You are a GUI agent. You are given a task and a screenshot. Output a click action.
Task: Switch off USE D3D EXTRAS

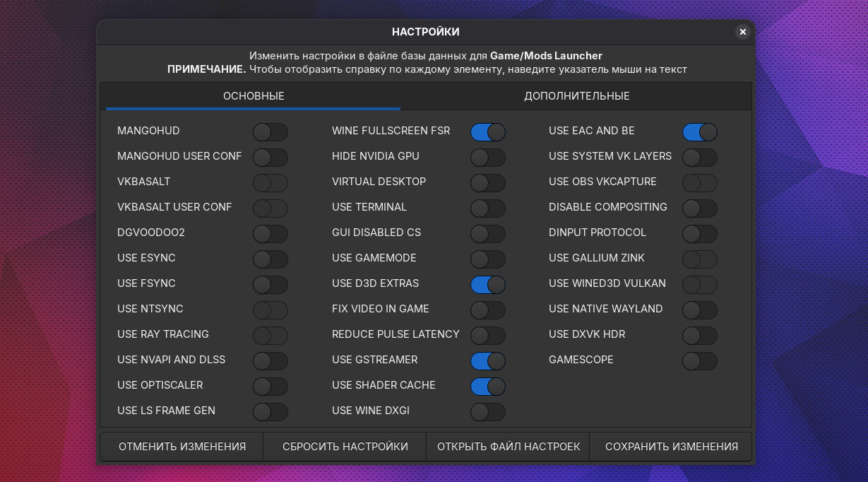tap(487, 284)
